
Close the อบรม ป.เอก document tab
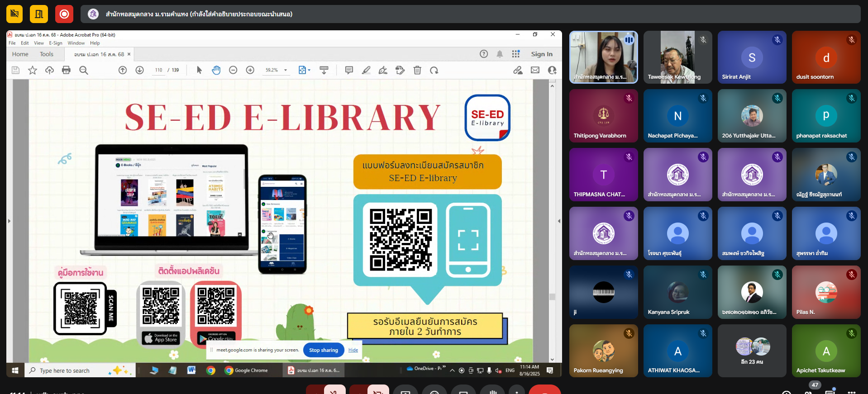(x=129, y=54)
